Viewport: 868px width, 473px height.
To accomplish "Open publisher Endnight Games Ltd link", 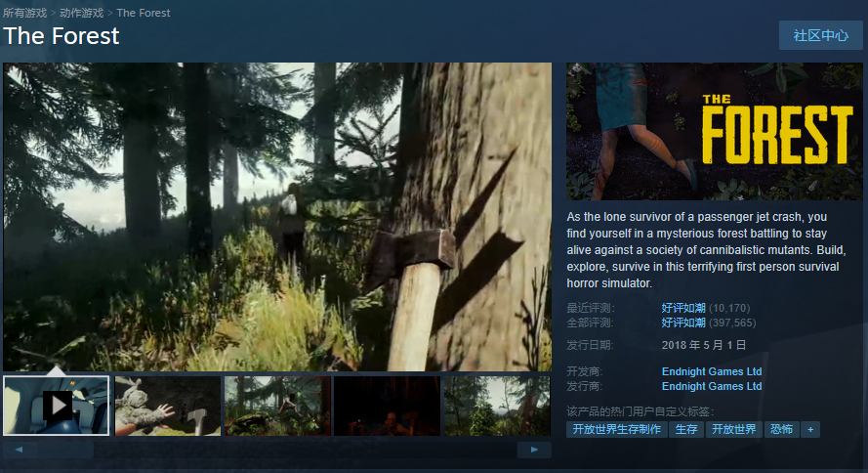I will click(x=712, y=386).
